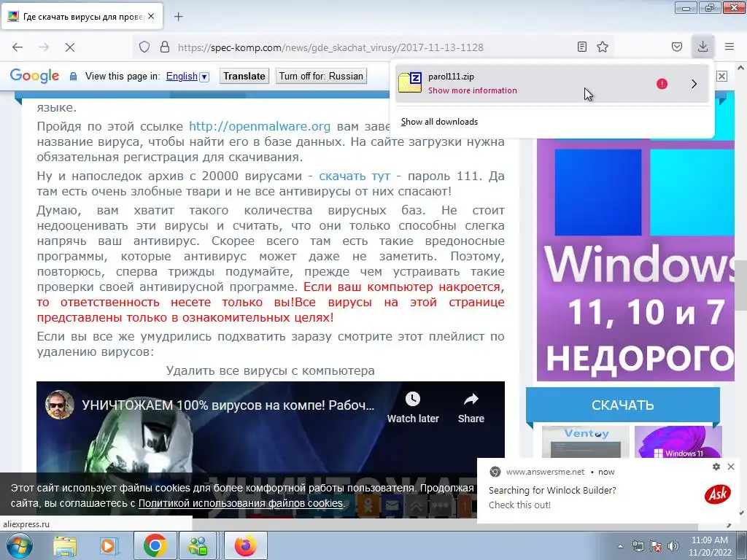Open the Windows 11, 10 и 7 ad banner
Viewport: 747px width, 560px height.
point(635,260)
